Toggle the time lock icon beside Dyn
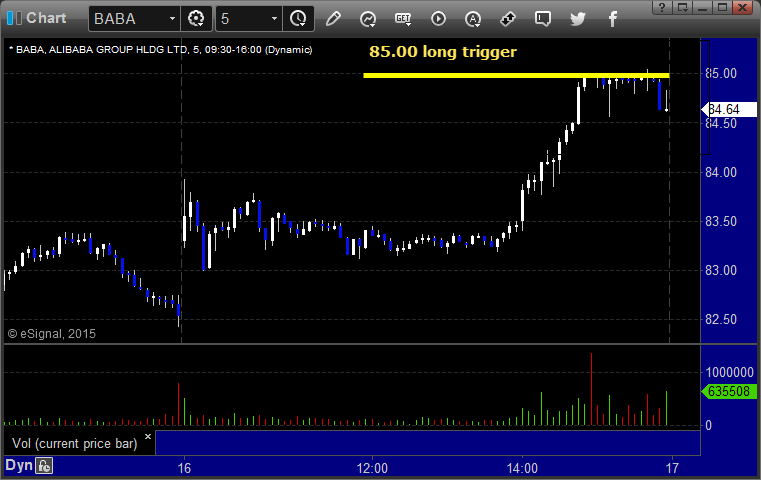The width and height of the screenshot is (761, 480). tap(44, 466)
